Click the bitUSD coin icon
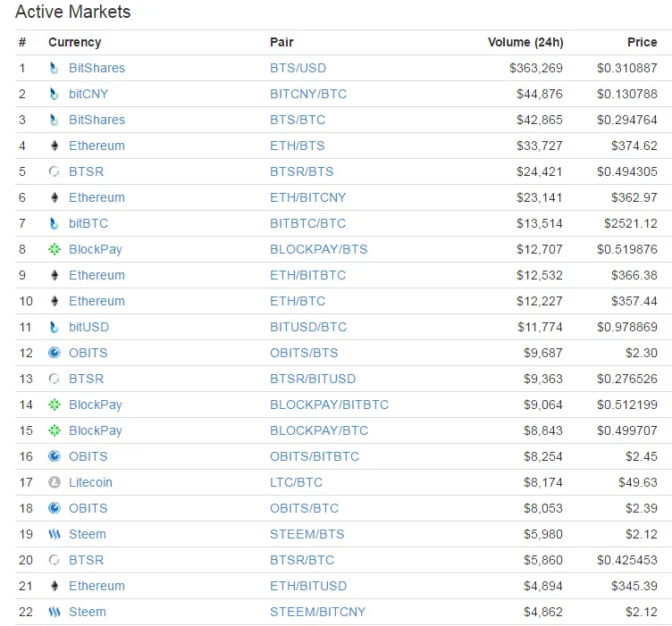 (x=54, y=327)
